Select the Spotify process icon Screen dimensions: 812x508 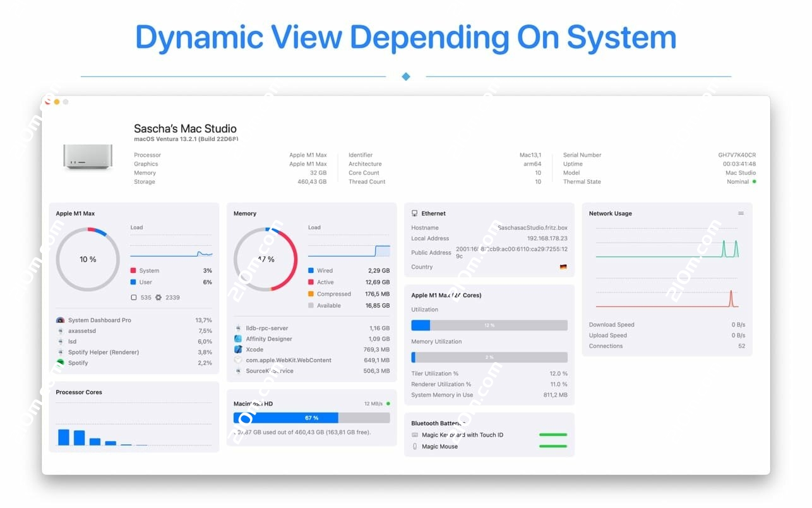[59, 363]
